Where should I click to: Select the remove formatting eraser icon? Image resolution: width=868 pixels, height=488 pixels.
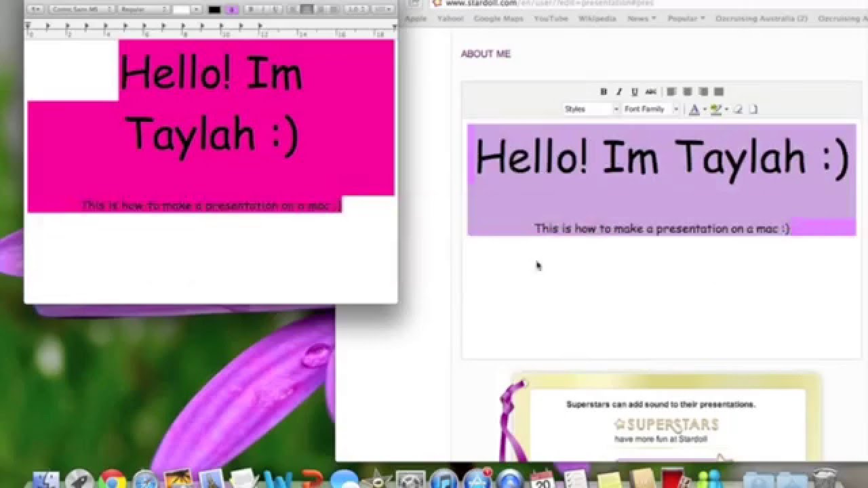738,108
